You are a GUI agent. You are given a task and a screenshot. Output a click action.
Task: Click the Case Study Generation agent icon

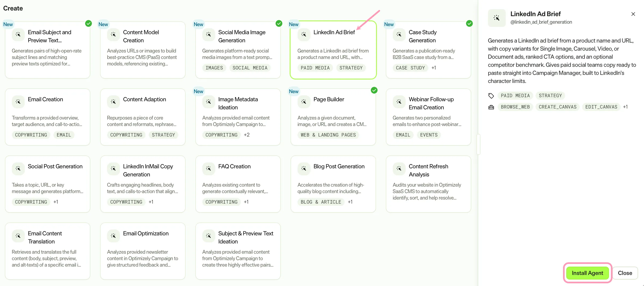pos(399,34)
